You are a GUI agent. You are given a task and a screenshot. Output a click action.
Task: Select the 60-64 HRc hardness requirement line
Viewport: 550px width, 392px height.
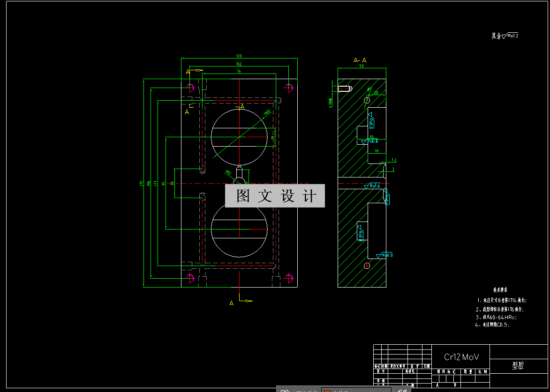497,317
